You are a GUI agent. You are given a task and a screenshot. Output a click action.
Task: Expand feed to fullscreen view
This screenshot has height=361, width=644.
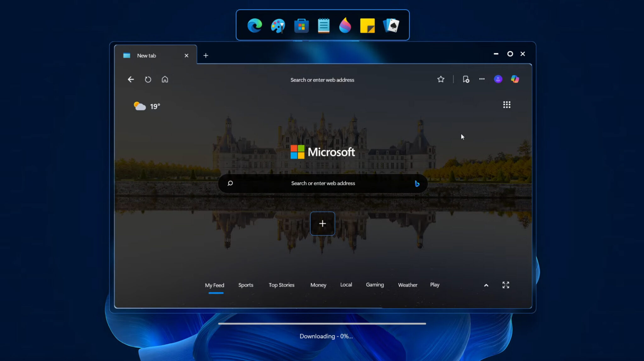pos(506,285)
